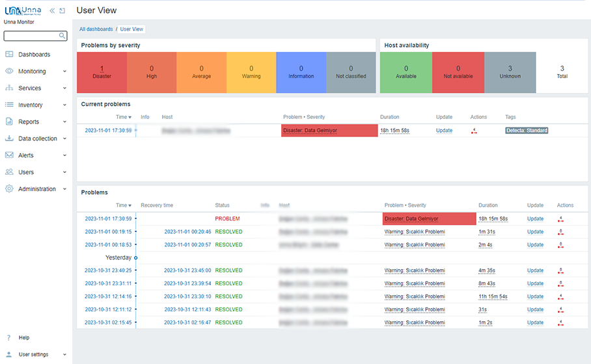This screenshot has width=591, height=364.
Task: Expand the Administration menu
Action: pyautogui.click(x=36, y=189)
